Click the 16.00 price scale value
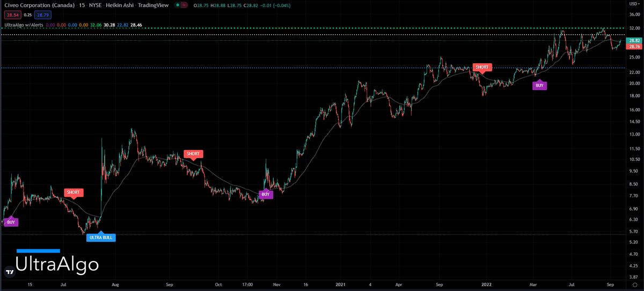Screen dimensions: 644x291 pos(634,110)
